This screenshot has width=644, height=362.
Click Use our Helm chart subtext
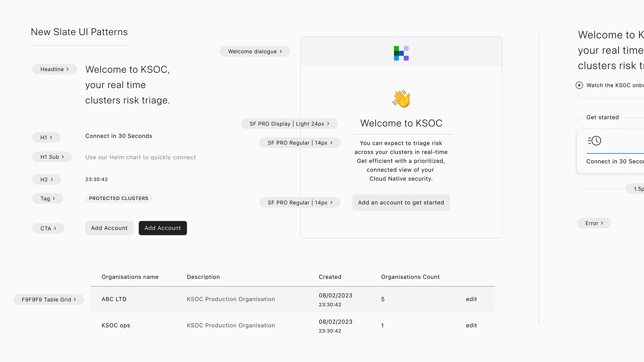141,157
